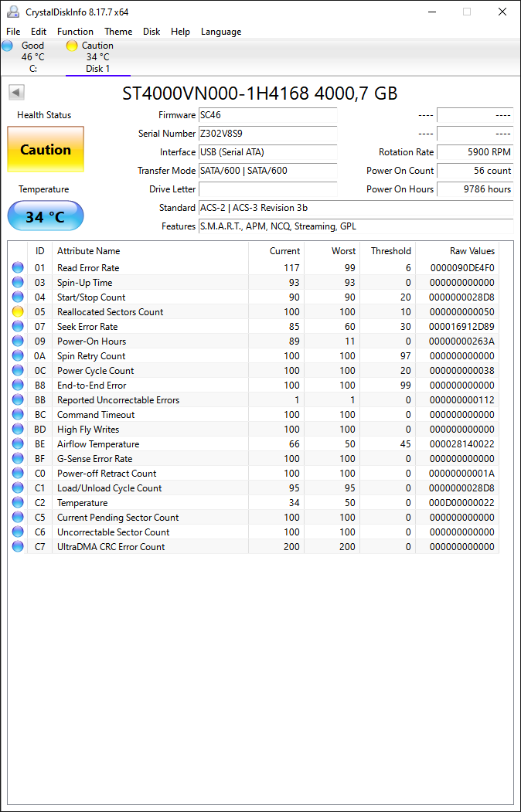
Task: Click the 34 °C temperature button
Action: [46, 216]
